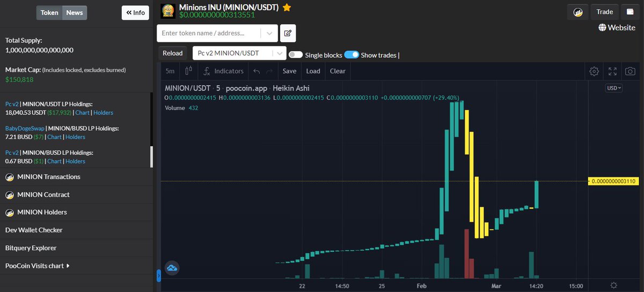Toggle the Single blocks switch
The width and height of the screenshot is (644, 292).
pos(296,55)
